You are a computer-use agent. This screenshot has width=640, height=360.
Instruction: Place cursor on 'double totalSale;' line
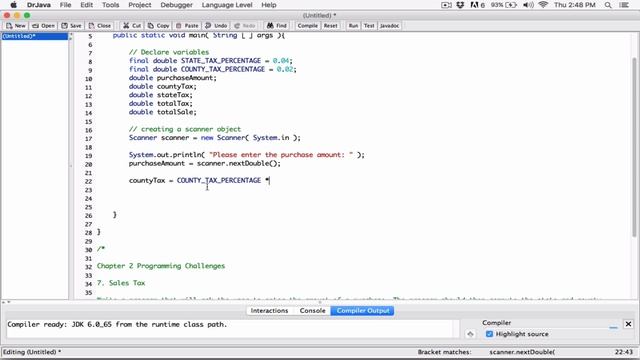[x=162, y=112]
